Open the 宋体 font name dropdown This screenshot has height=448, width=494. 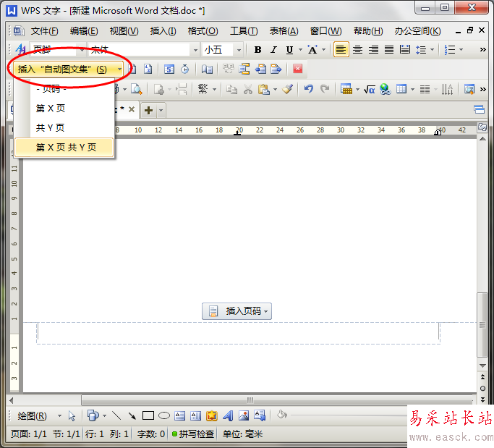(195, 50)
